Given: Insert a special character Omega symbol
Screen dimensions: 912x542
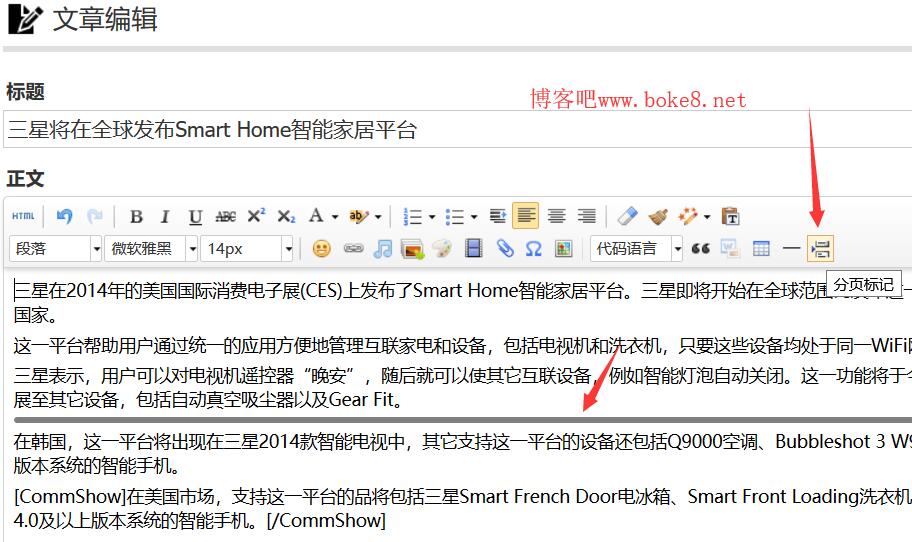Looking at the screenshot, I should [x=533, y=249].
